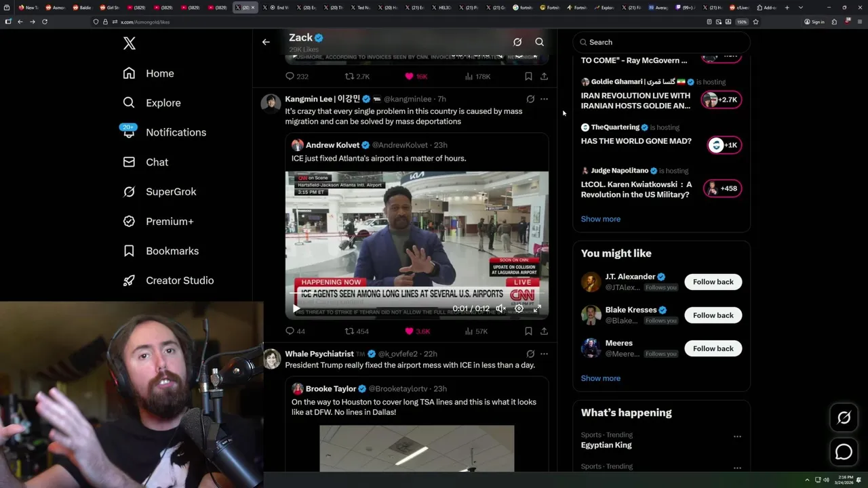Image resolution: width=868 pixels, height=488 pixels.
Task: Reply to Kangmin Lee's post, 44 replies
Action: 295,331
